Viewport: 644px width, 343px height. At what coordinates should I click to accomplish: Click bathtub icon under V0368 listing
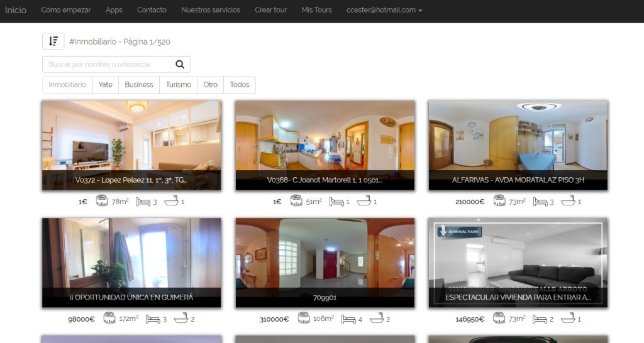[363, 202]
